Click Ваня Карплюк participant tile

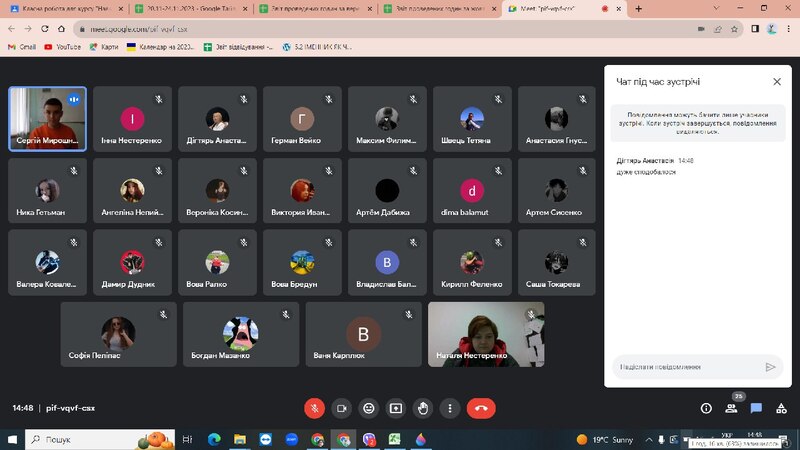click(363, 334)
